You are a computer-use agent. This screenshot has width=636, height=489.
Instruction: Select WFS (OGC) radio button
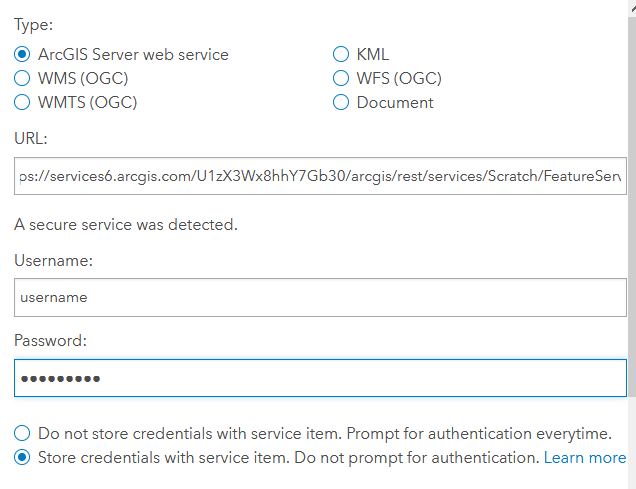click(x=341, y=78)
